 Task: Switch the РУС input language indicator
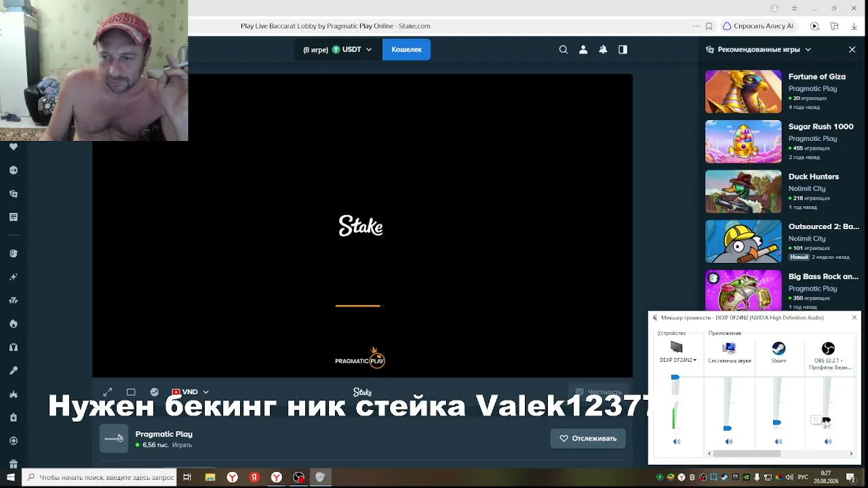802,477
